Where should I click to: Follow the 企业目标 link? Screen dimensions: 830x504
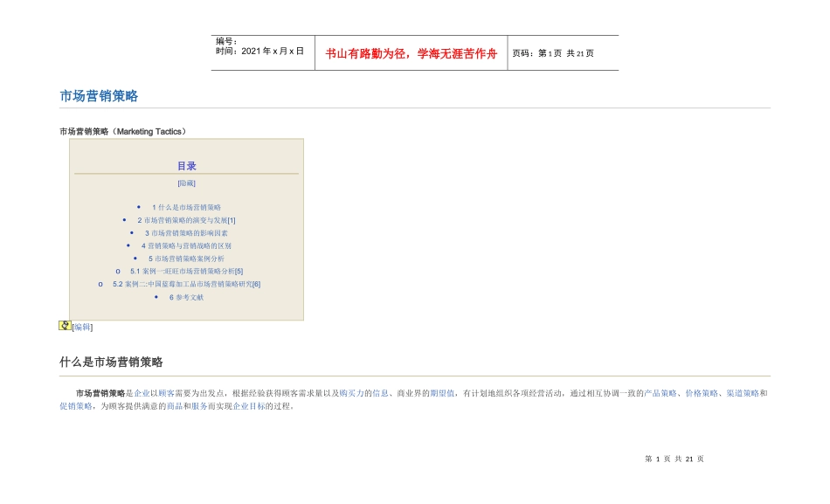pos(249,406)
